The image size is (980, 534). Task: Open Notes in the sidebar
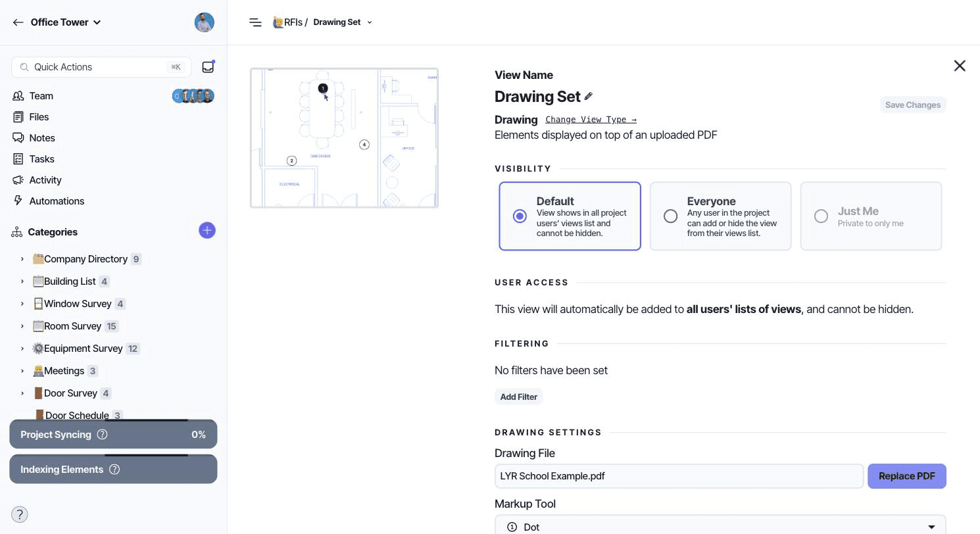tap(42, 138)
